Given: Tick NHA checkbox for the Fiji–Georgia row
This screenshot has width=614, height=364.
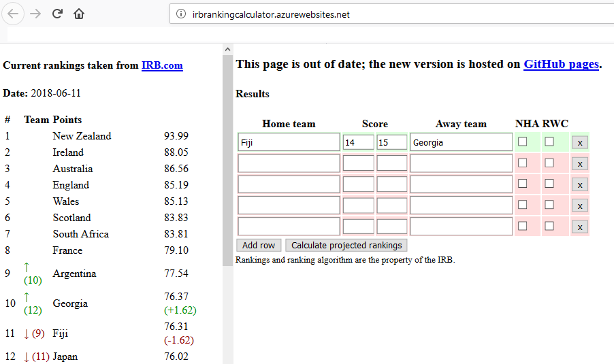Looking at the screenshot, I should point(522,142).
